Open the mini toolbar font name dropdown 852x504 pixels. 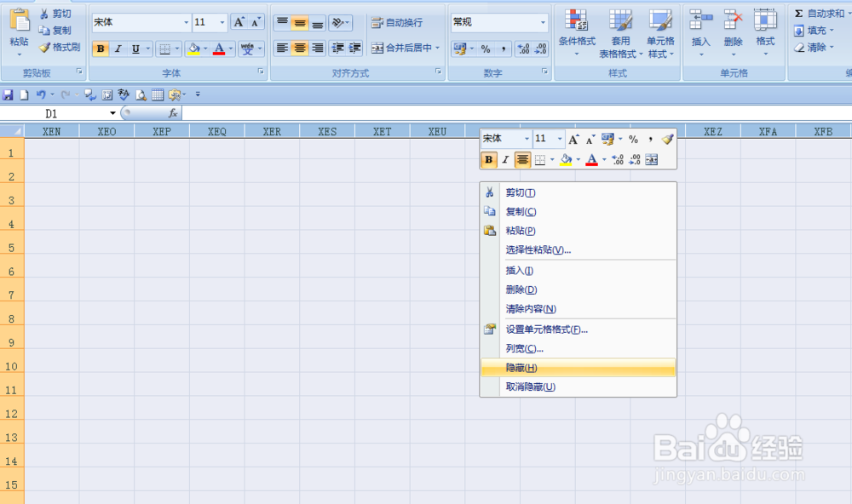pyautogui.click(x=526, y=139)
